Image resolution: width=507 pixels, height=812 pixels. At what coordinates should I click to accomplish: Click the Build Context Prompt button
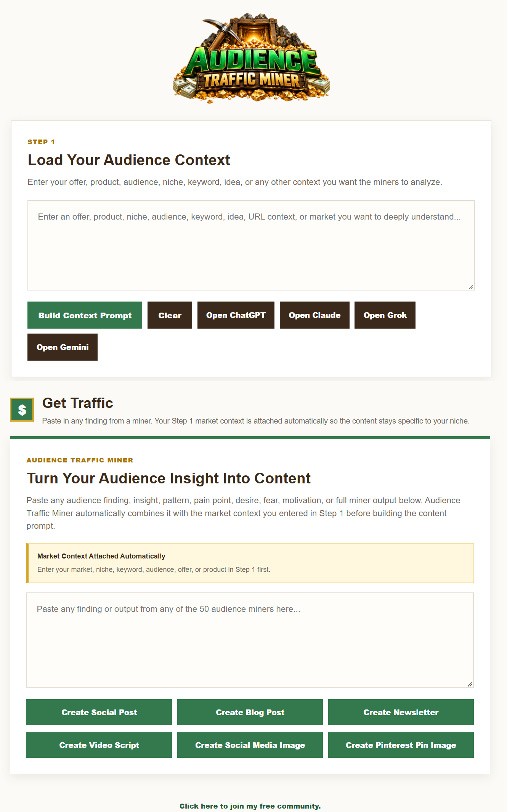85,315
